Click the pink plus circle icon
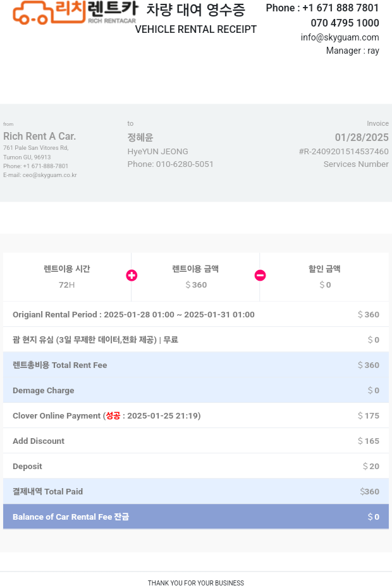The height and width of the screenshot is (588, 392). pyautogui.click(x=132, y=276)
